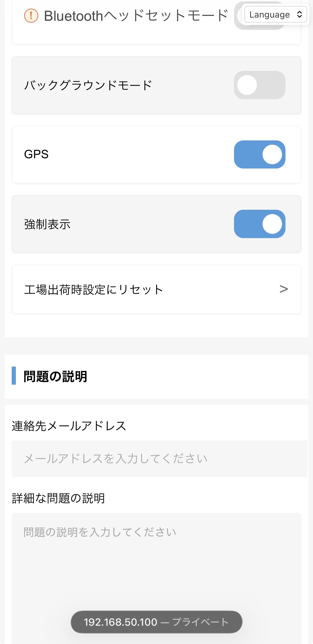Click the Language selector up-down arrows
Screen dimensions: 313x644
300,14
